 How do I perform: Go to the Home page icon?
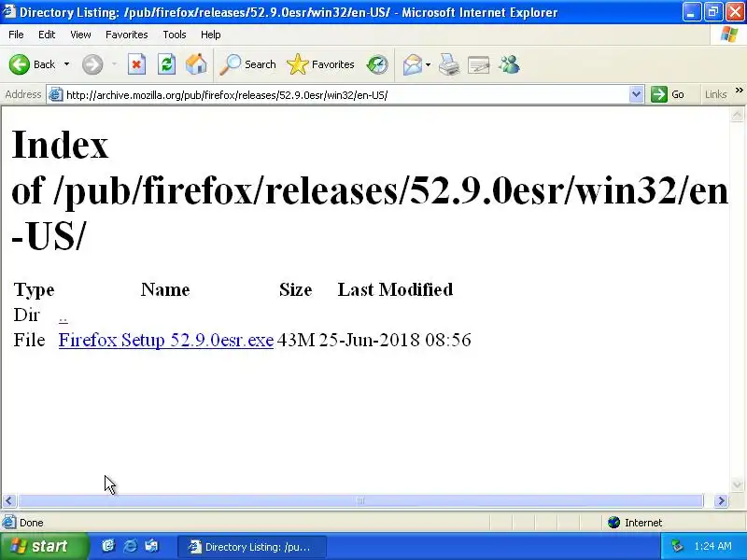tap(196, 64)
